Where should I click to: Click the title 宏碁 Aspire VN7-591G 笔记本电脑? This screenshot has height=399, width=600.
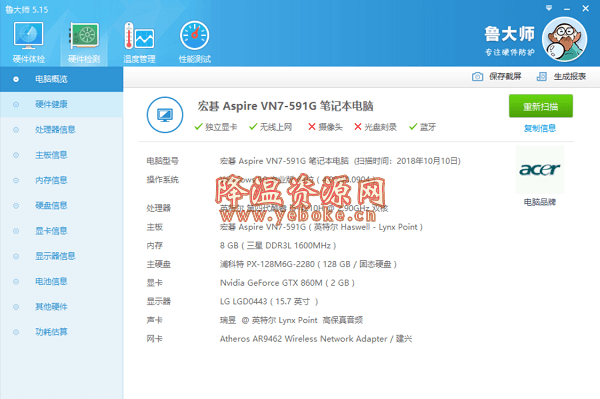point(285,106)
